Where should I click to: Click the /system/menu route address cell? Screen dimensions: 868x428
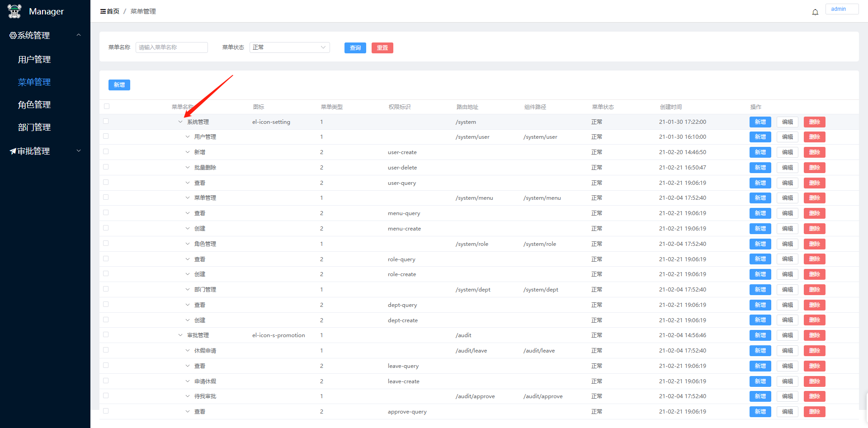click(x=474, y=198)
